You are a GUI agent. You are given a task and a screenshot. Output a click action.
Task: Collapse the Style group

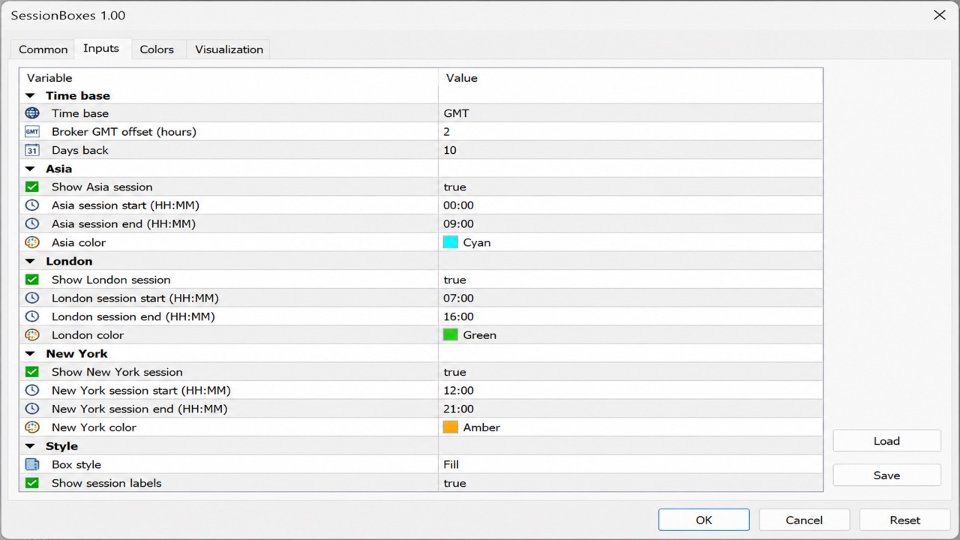click(30, 446)
